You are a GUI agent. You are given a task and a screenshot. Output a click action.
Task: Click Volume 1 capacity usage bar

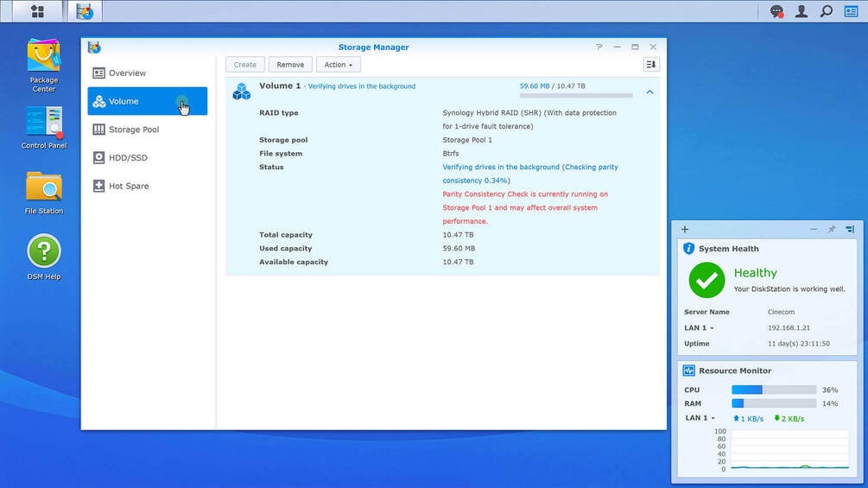pyautogui.click(x=576, y=96)
